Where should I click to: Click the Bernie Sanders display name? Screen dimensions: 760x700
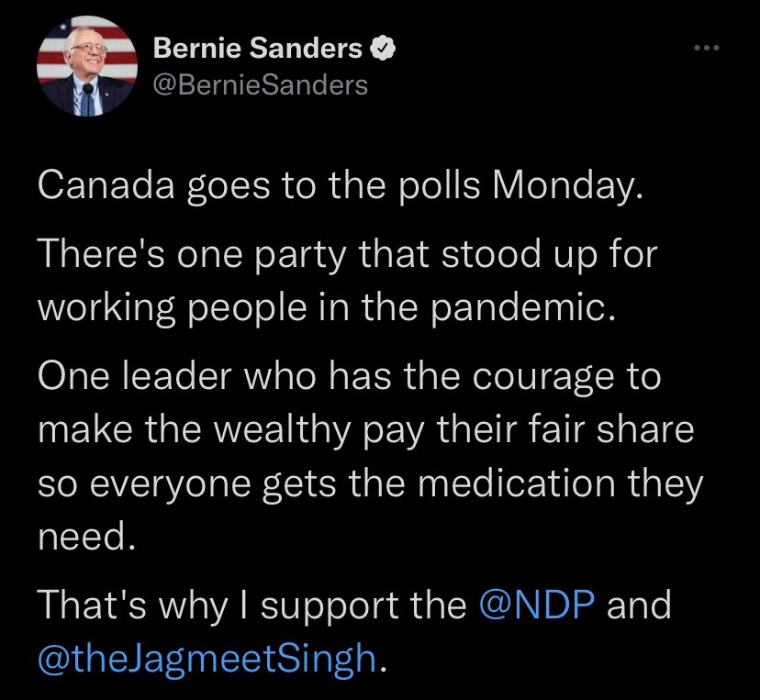(x=258, y=50)
